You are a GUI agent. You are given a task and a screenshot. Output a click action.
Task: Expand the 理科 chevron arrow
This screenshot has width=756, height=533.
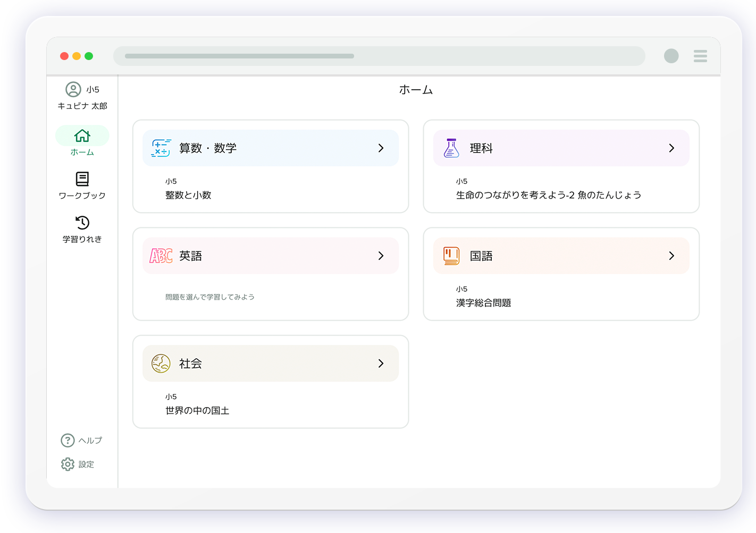click(671, 148)
